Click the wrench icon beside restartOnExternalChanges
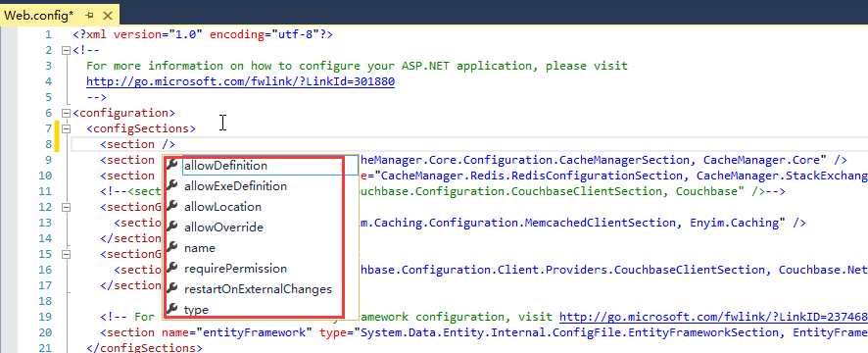 (x=172, y=288)
